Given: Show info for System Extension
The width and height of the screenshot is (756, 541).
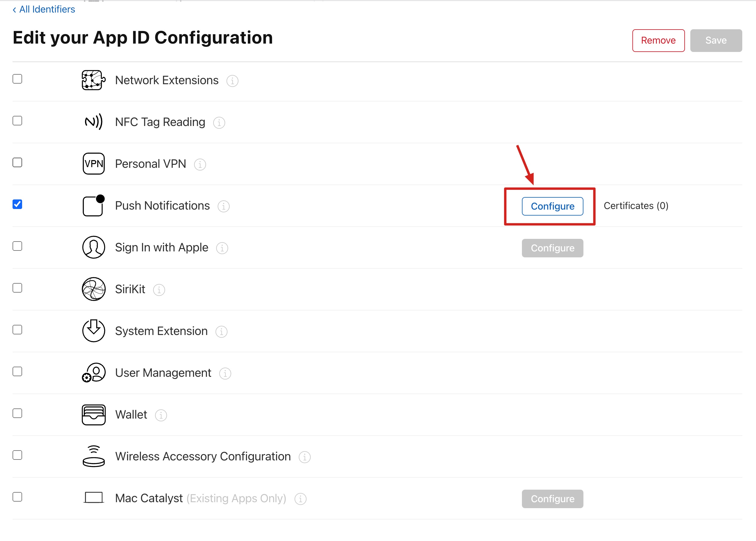Looking at the screenshot, I should tap(221, 332).
